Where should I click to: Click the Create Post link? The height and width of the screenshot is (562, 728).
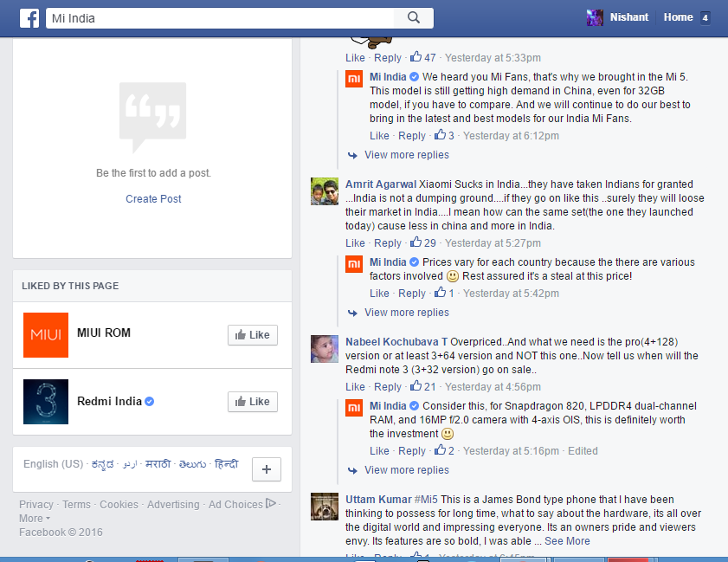(x=153, y=199)
